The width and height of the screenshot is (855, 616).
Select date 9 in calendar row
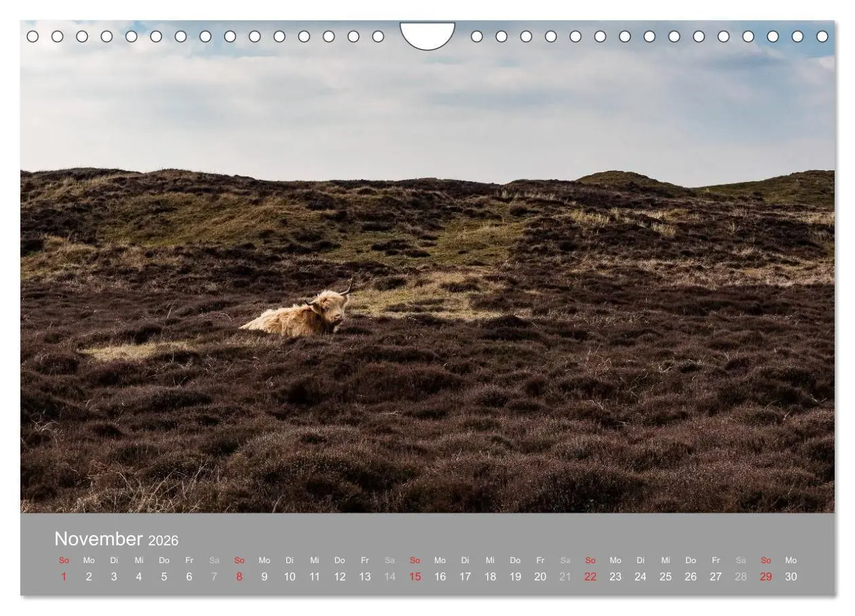pyautogui.click(x=265, y=577)
